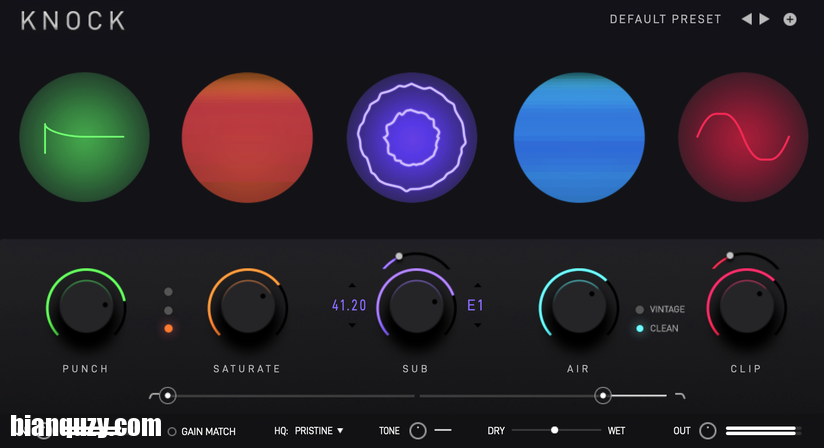Select the bottom orange saturation mode dot
The width and height of the screenshot is (824, 448).
click(x=168, y=328)
